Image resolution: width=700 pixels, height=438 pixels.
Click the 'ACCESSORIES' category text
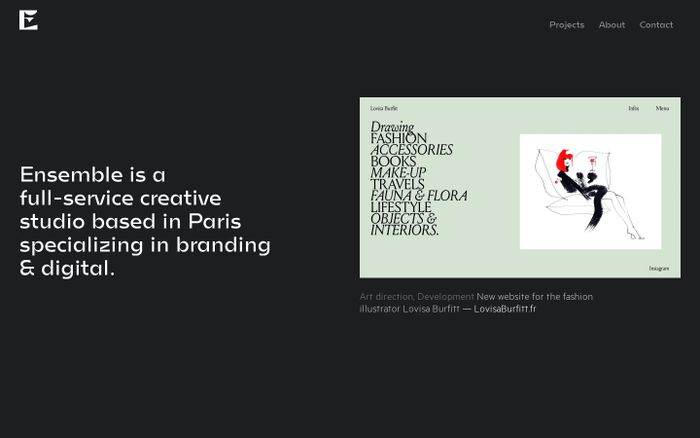411,150
